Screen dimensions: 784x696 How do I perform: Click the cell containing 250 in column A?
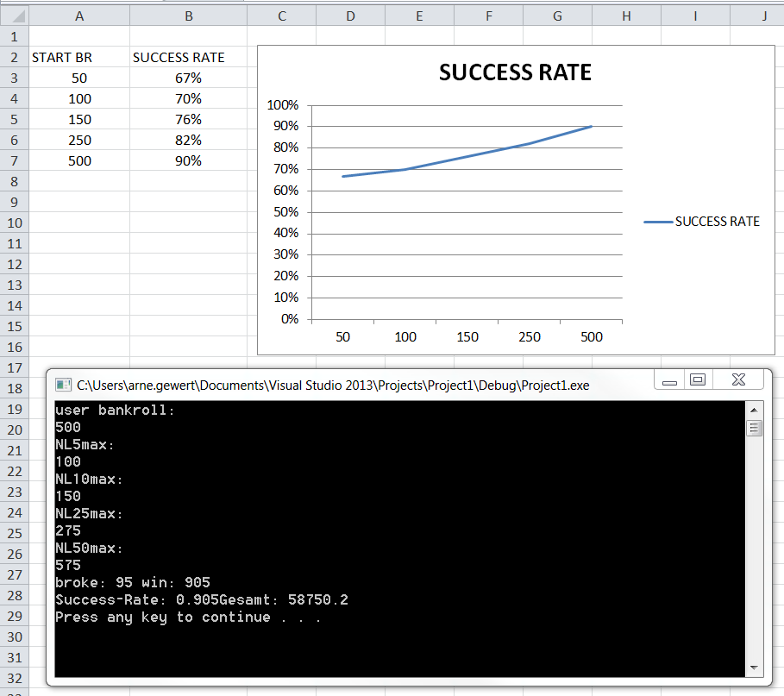[x=79, y=140]
